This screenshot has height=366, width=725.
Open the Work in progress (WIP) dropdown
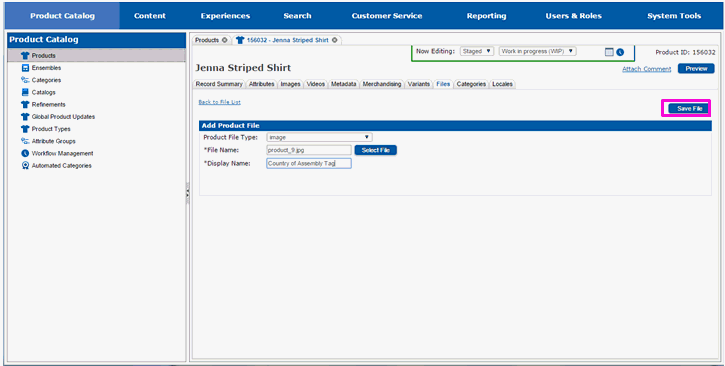pyautogui.click(x=537, y=51)
